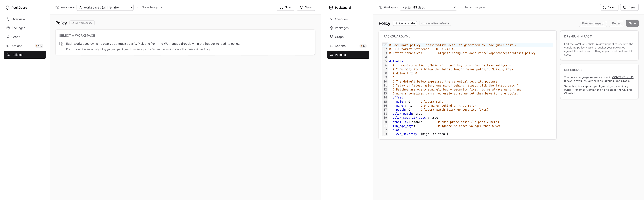Open Packages in left window sidebar
This screenshot has height=200, width=644.
(x=25, y=28)
